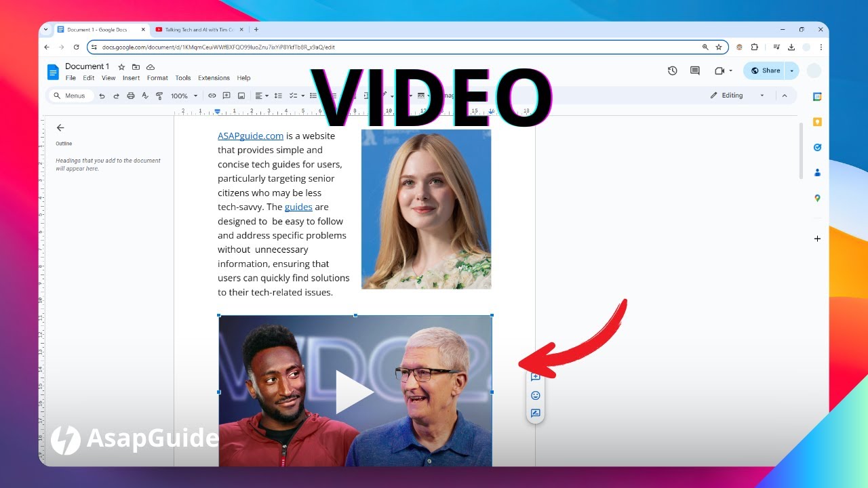
Task: Add a comment from the toolbar
Action: (x=226, y=96)
